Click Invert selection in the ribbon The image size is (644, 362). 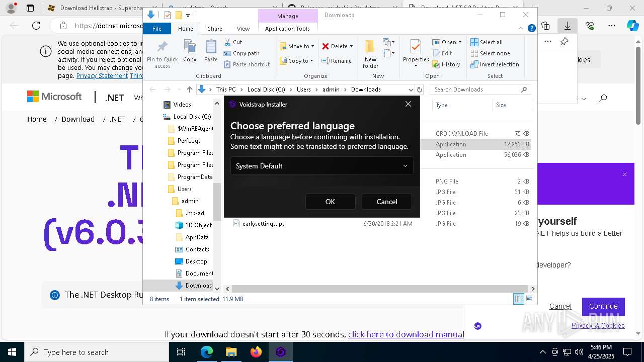tap(495, 64)
